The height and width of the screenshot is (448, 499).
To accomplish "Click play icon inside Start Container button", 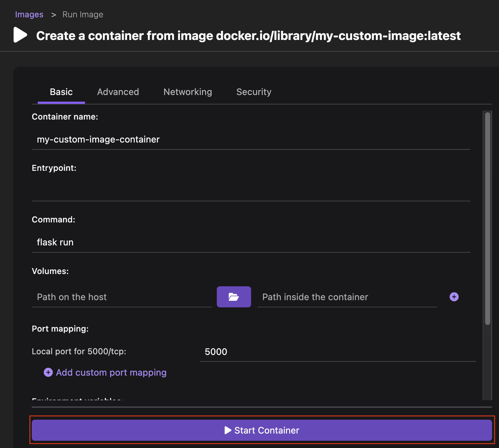I will pyautogui.click(x=228, y=430).
